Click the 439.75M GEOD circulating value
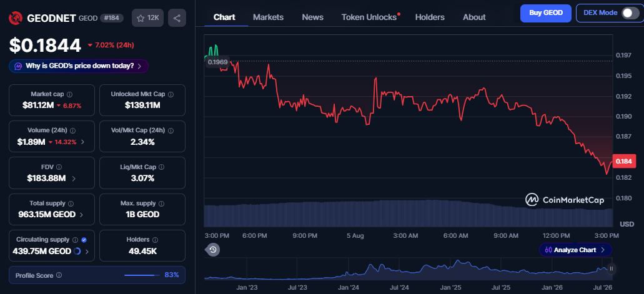The image size is (644, 294). point(42,252)
